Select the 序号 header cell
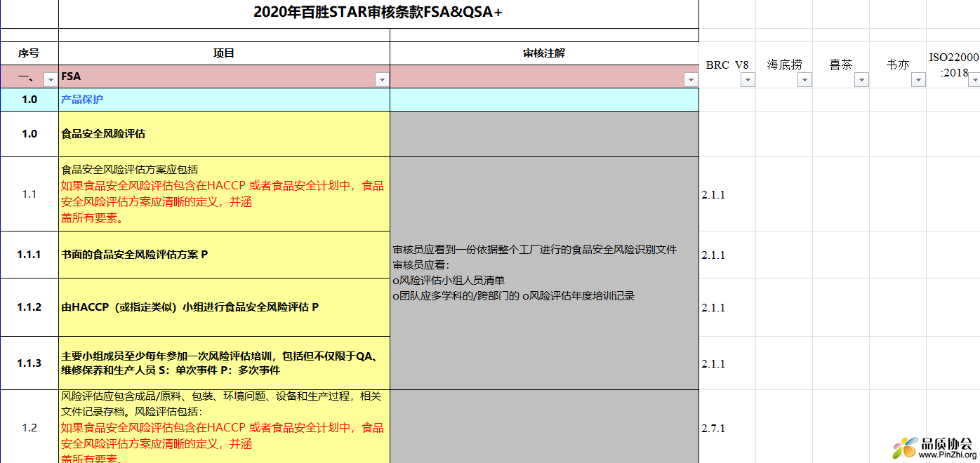This screenshot has height=463, width=980. click(x=29, y=53)
